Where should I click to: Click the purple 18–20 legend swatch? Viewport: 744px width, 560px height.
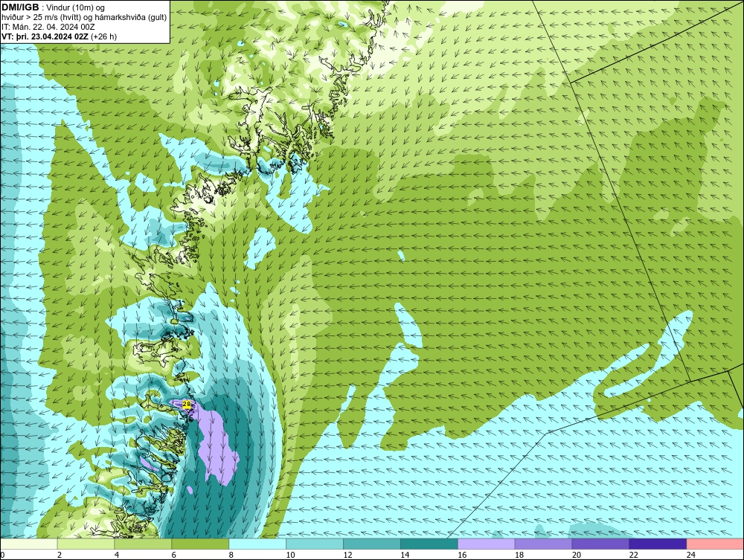pos(543,544)
